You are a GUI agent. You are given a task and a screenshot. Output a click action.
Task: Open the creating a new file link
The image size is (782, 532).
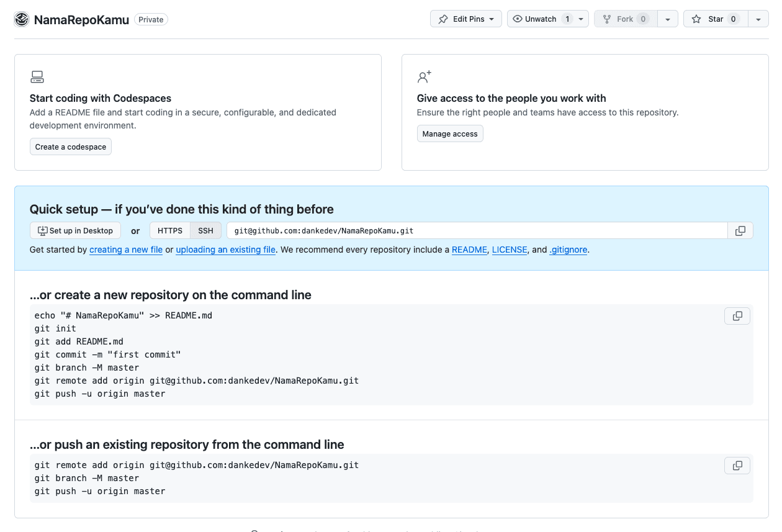tap(126, 250)
